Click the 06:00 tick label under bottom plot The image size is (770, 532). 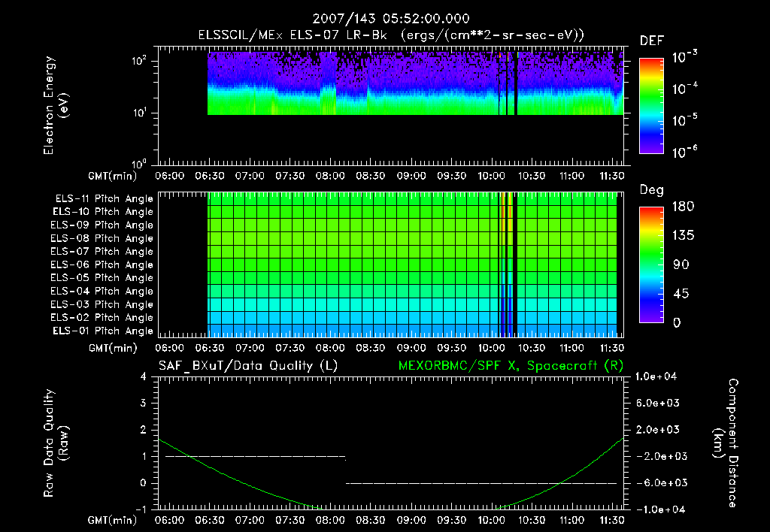(x=169, y=520)
